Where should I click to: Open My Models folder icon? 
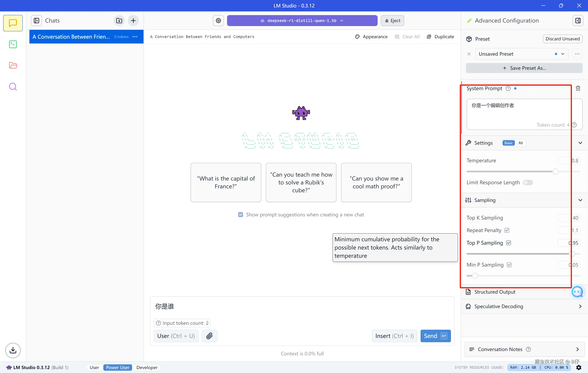13,65
